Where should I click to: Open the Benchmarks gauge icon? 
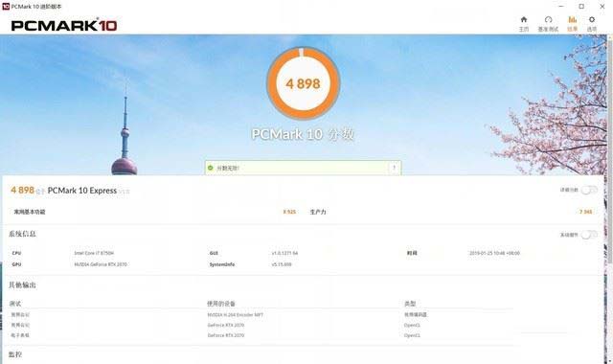(x=548, y=19)
